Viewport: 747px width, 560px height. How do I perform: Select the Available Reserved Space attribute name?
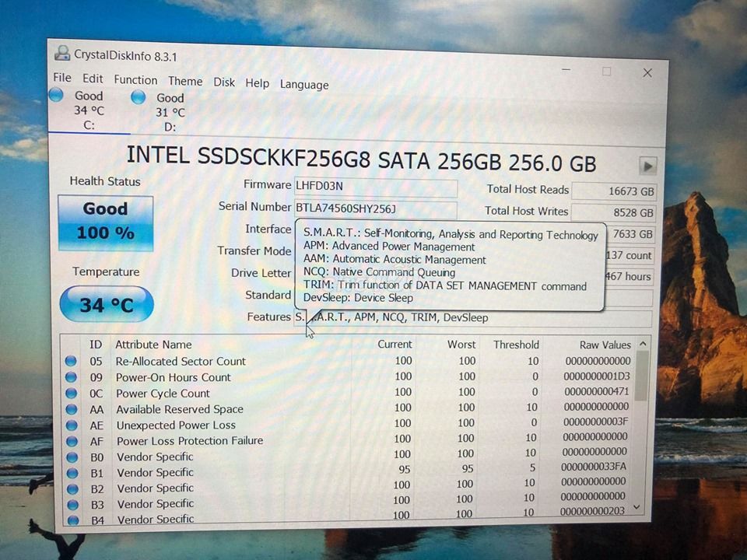click(180, 410)
